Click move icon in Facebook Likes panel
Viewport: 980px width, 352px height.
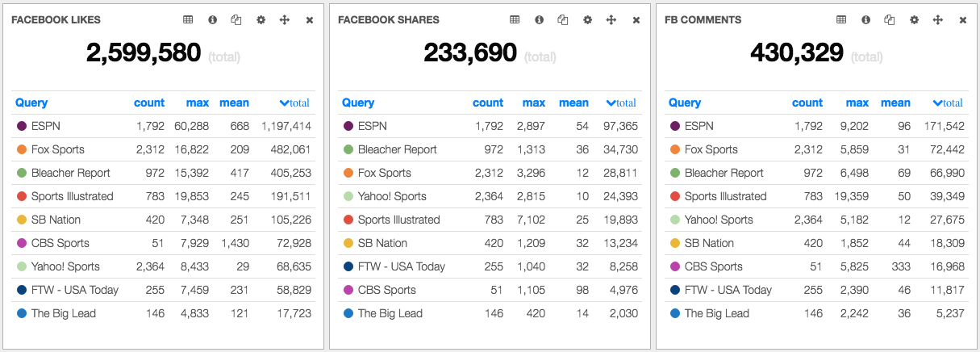[285, 20]
